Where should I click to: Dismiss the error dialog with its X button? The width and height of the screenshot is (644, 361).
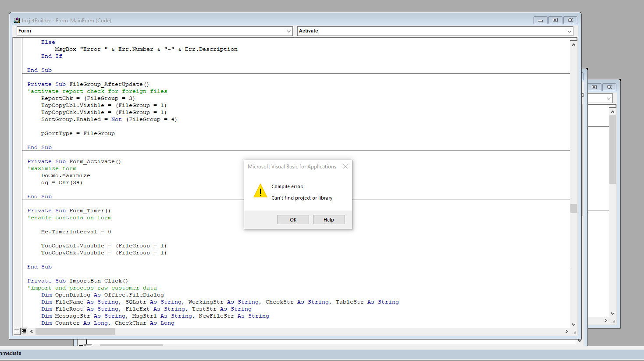345,166
